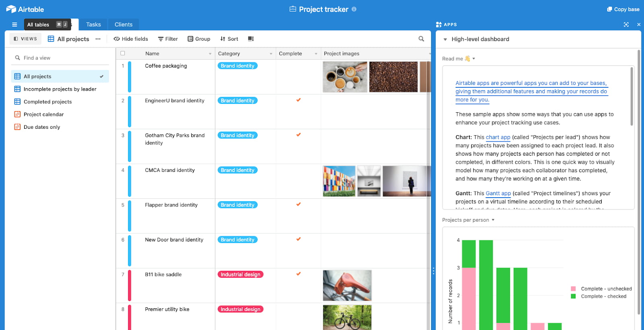
Task: Open the Category column dropdown arrow
Action: (x=271, y=54)
